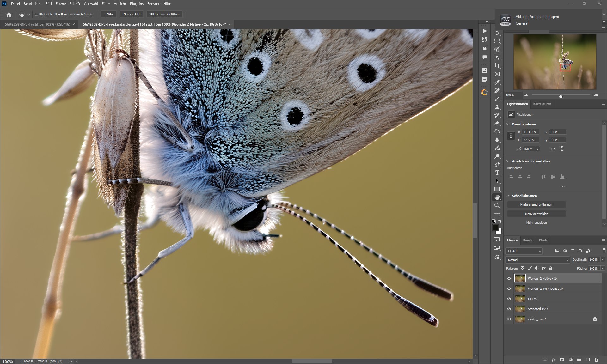This screenshot has width=607, height=364.
Task: Select the Type tool
Action: tap(497, 173)
